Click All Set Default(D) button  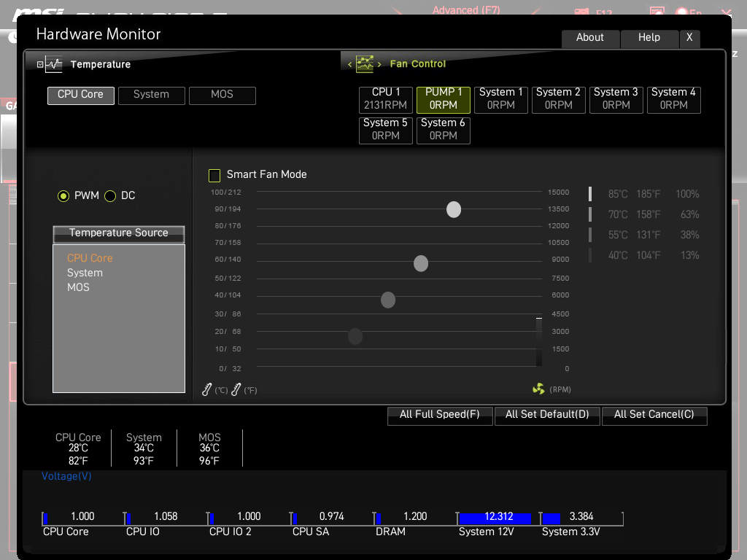(x=547, y=415)
